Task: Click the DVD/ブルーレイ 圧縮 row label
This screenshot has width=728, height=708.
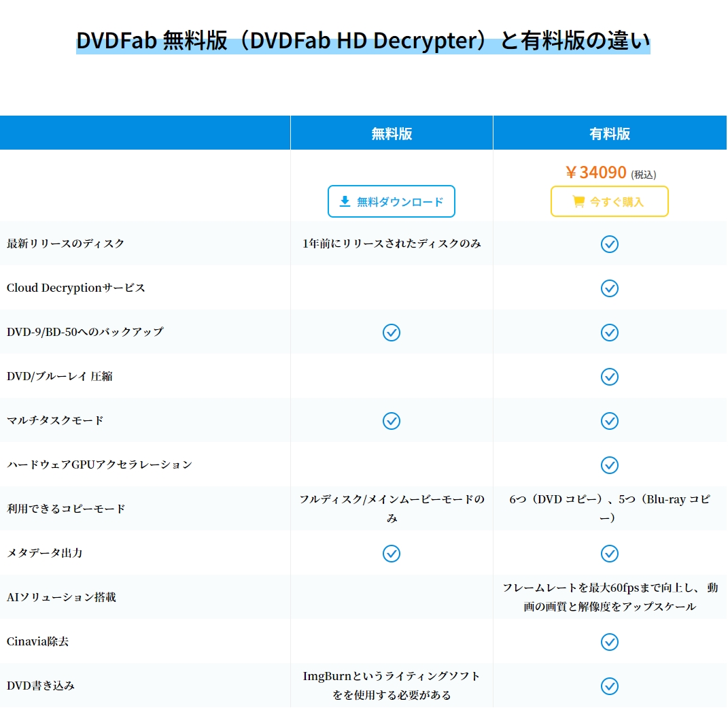Action: click(x=59, y=376)
